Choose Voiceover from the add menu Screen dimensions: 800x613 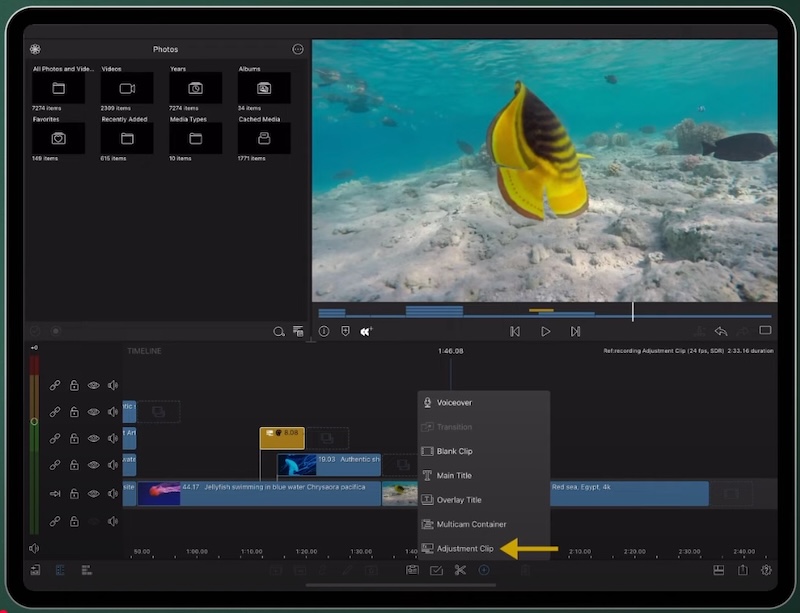[484, 403]
